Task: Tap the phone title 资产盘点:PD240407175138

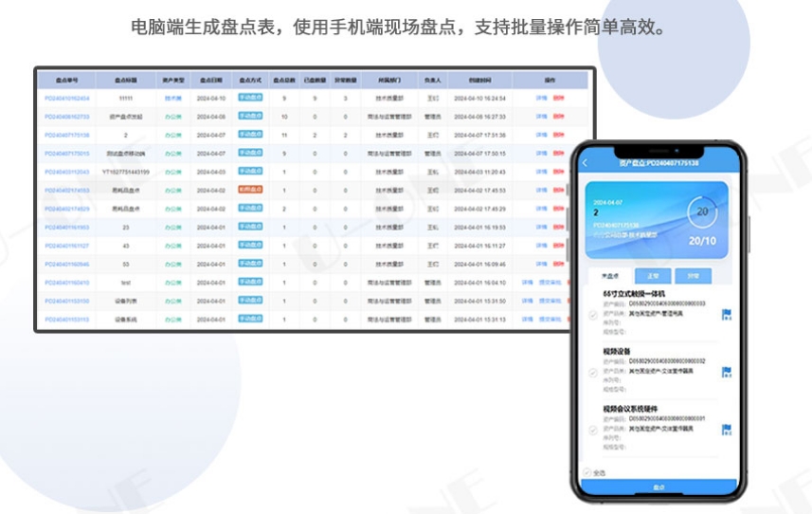Action: click(x=659, y=163)
